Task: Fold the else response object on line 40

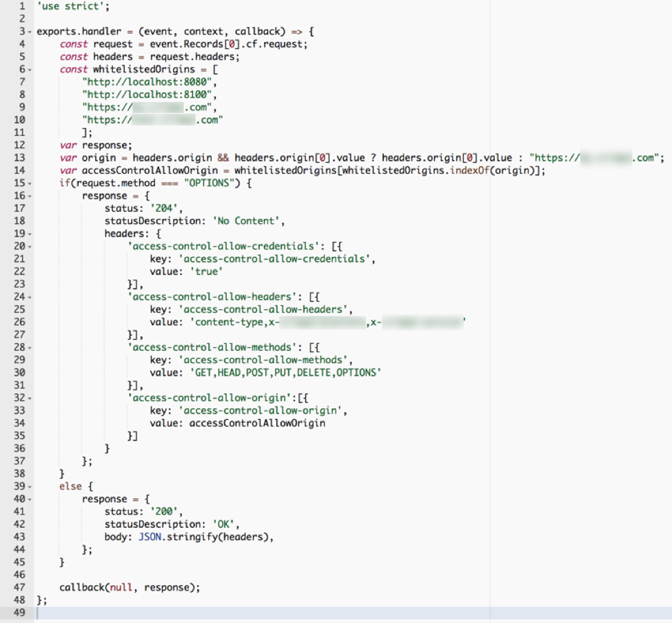Action: (x=29, y=498)
